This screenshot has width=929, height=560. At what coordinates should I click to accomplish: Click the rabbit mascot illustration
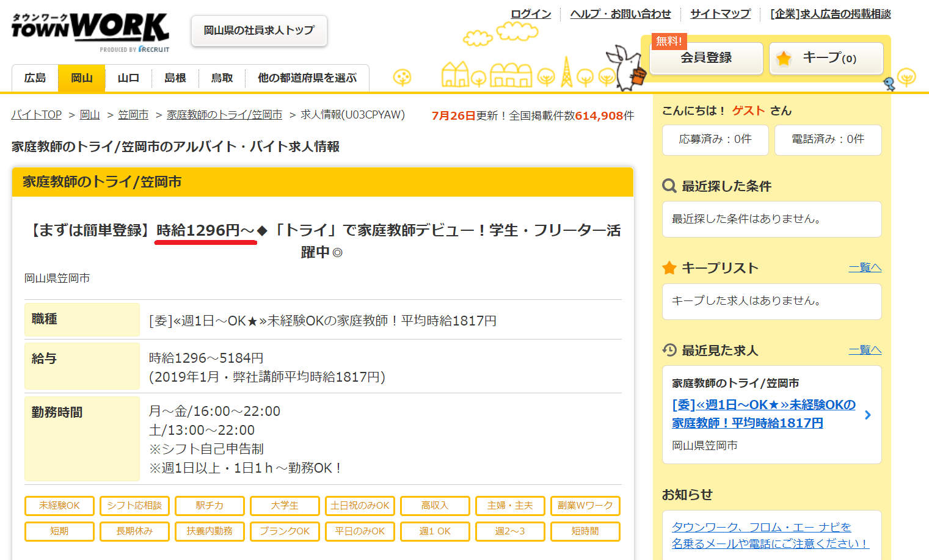click(x=627, y=68)
